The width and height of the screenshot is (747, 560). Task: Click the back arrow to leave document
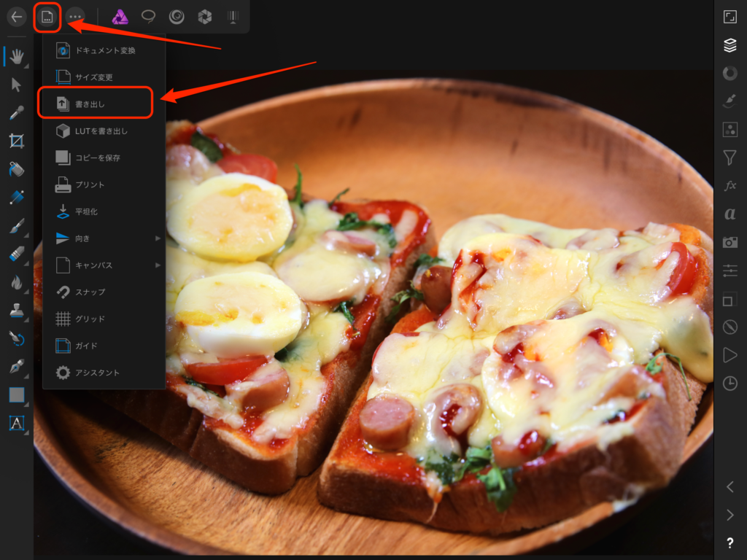tap(16, 17)
